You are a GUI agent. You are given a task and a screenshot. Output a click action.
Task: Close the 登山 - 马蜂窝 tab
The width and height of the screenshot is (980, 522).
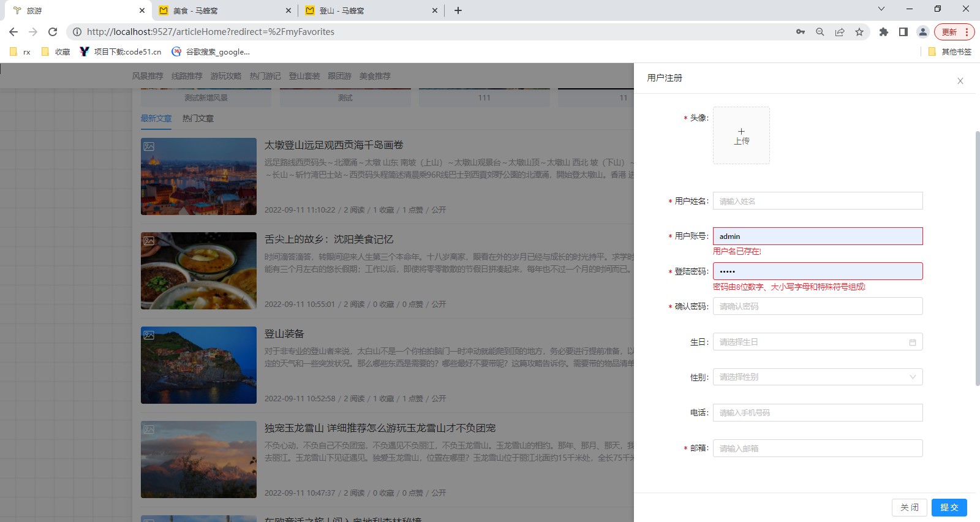pos(435,10)
